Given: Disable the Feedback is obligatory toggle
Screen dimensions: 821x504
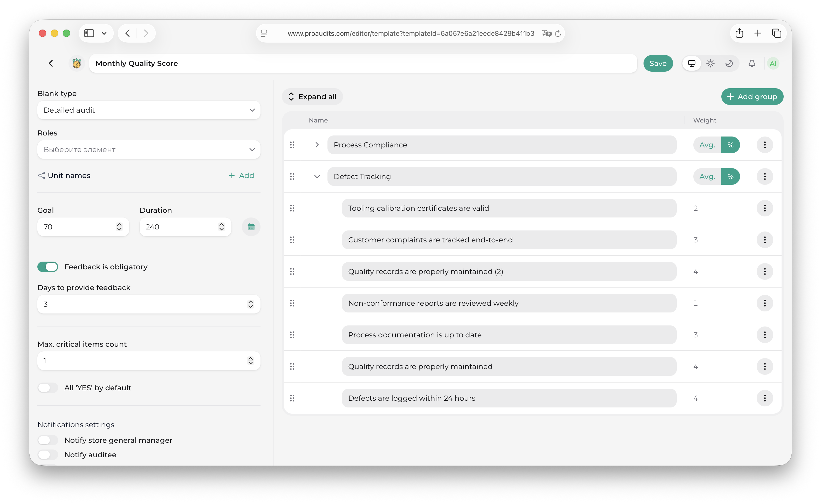Looking at the screenshot, I should pos(48,267).
